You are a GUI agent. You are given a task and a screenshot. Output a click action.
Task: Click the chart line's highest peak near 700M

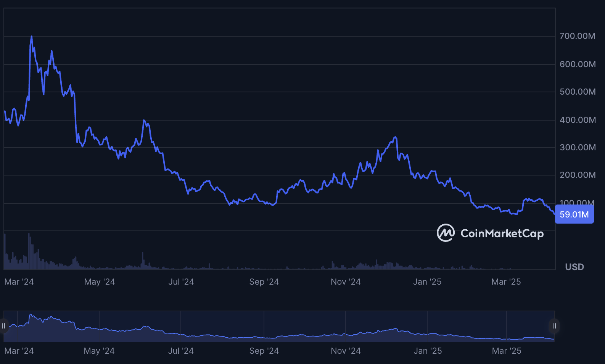click(x=31, y=37)
